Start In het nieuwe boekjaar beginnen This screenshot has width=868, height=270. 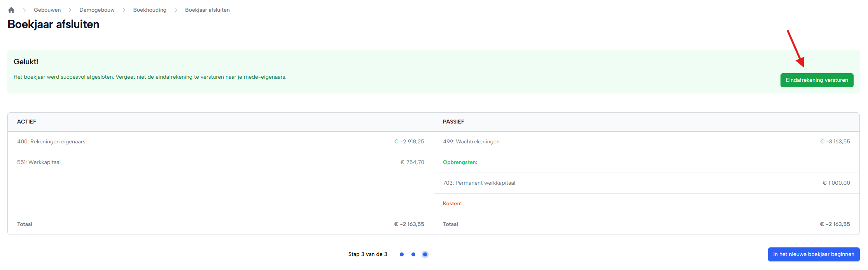click(814, 254)
